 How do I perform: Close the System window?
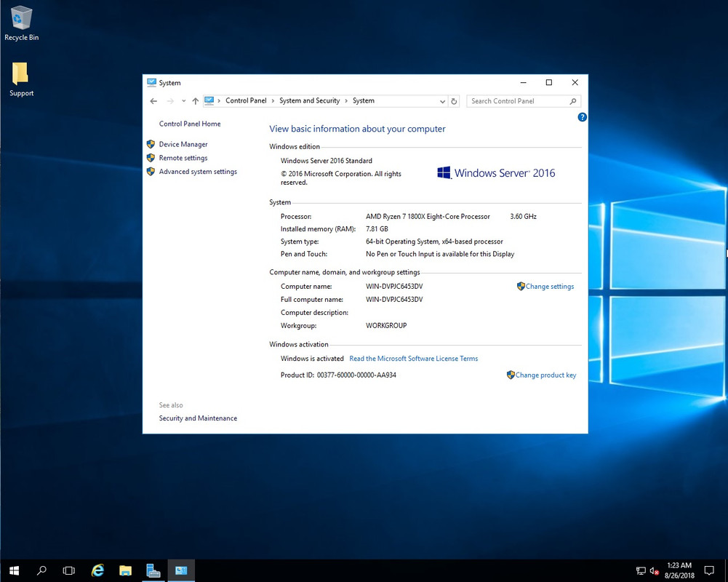pos(575,83)
